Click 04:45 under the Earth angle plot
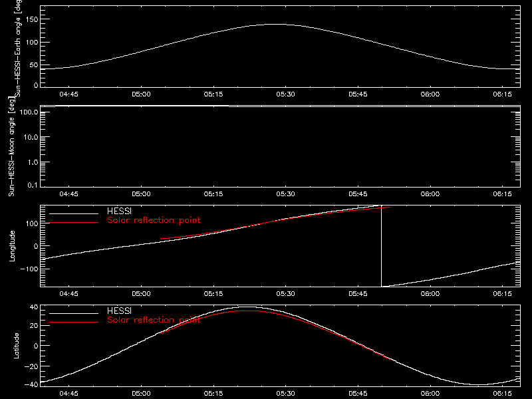 pyautogui.click(x=69, y=94)
